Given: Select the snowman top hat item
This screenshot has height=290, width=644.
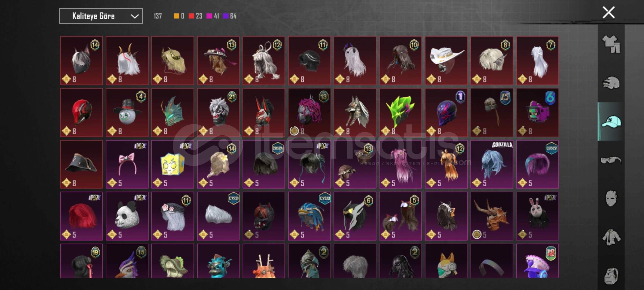Looking at the screenshot, I should 127,112.
